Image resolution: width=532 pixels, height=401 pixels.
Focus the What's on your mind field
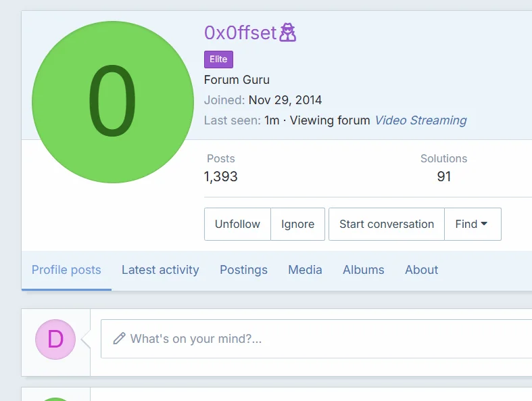click(316, 339)
